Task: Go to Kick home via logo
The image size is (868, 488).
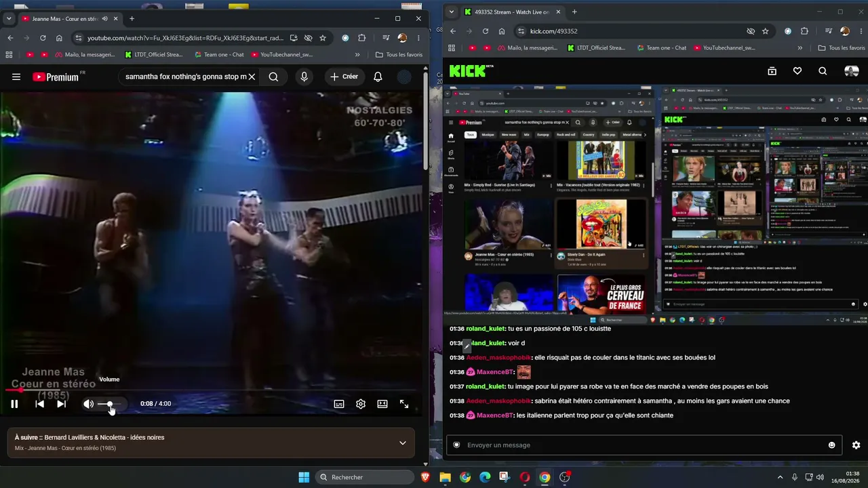Action: [x=471, y=71]
